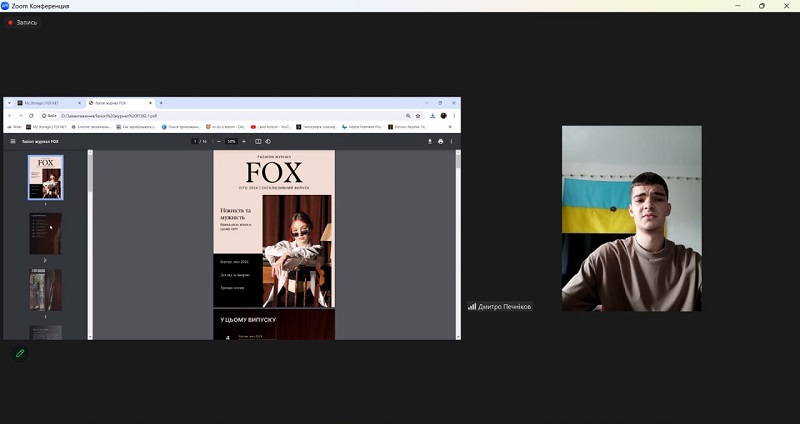The image size is (800, 424).
Task: Open the Chrome three-dot menu
Action: click(x=454, y=116)
